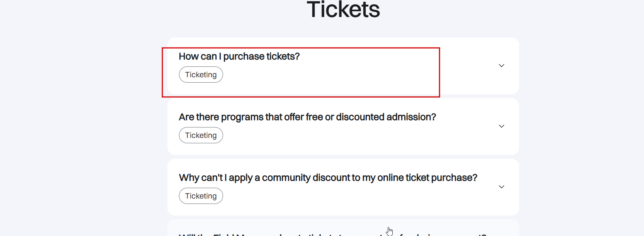This screenshot has height=236, width=644.
Task: Click the text "purchase tickets?" in first question
Action: click(262, 56)
